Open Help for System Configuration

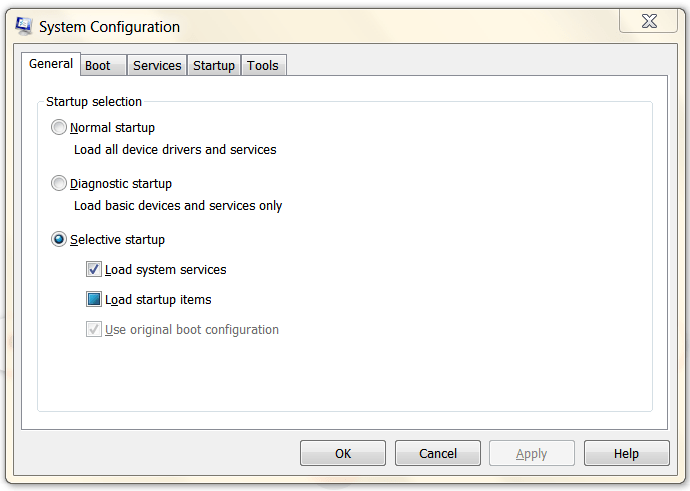(626, 453)
